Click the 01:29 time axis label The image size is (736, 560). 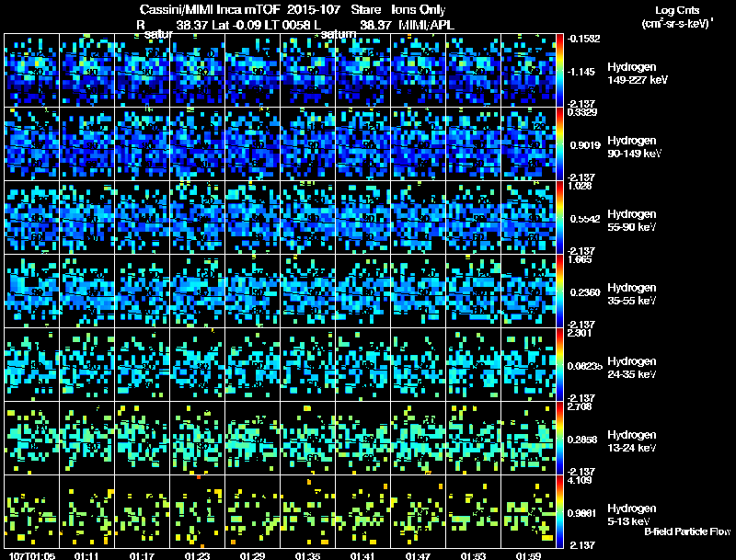coord(252,555)
